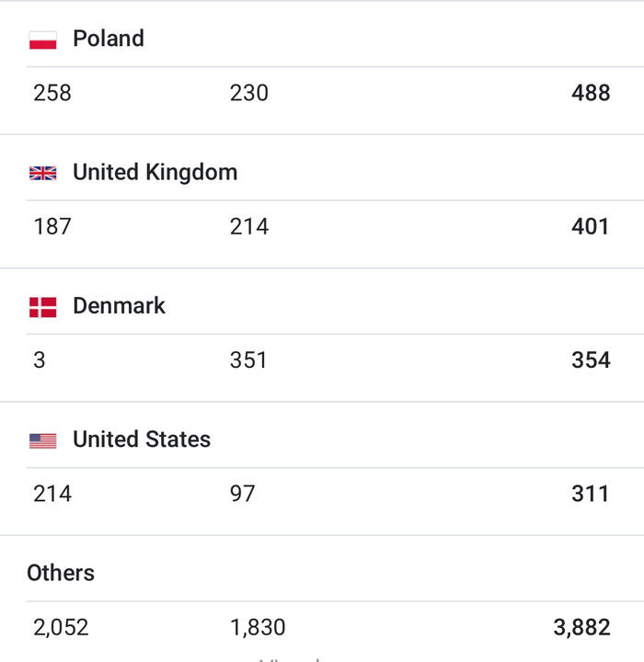The height and width of the screenshot is (662, 644).
Task: Select the Poland country name
Action: click(109, 39)
